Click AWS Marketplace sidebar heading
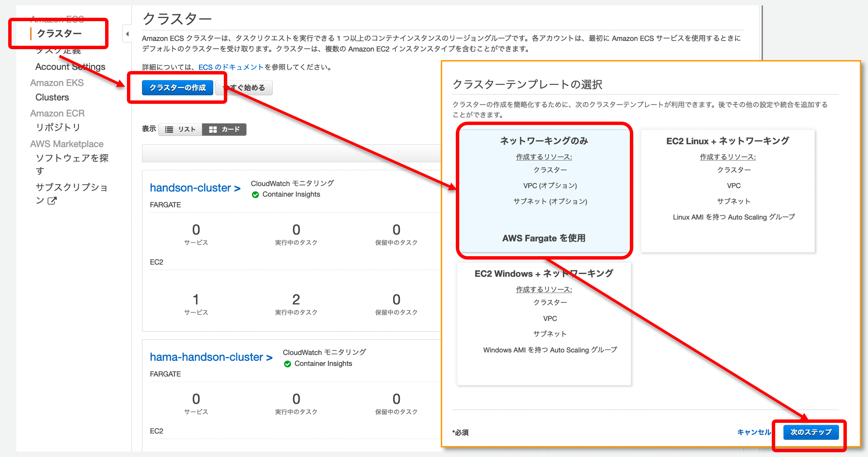 point(67,144)
